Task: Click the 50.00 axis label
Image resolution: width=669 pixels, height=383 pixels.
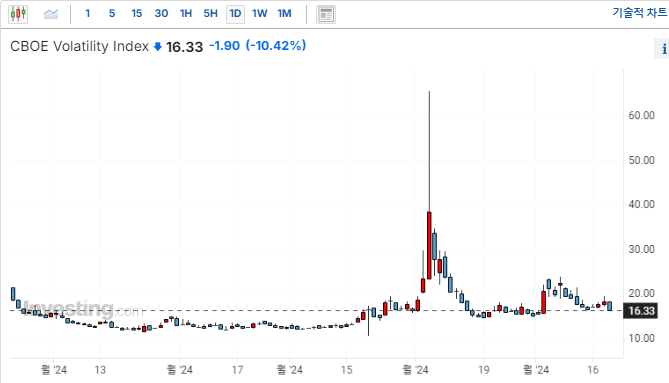Action: pos(641,160)
